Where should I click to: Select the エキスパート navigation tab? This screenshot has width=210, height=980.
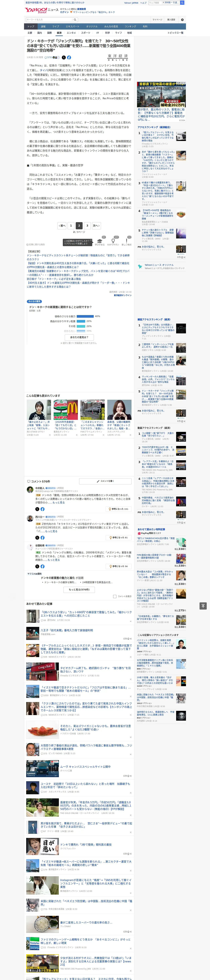(x=72, y=27)
